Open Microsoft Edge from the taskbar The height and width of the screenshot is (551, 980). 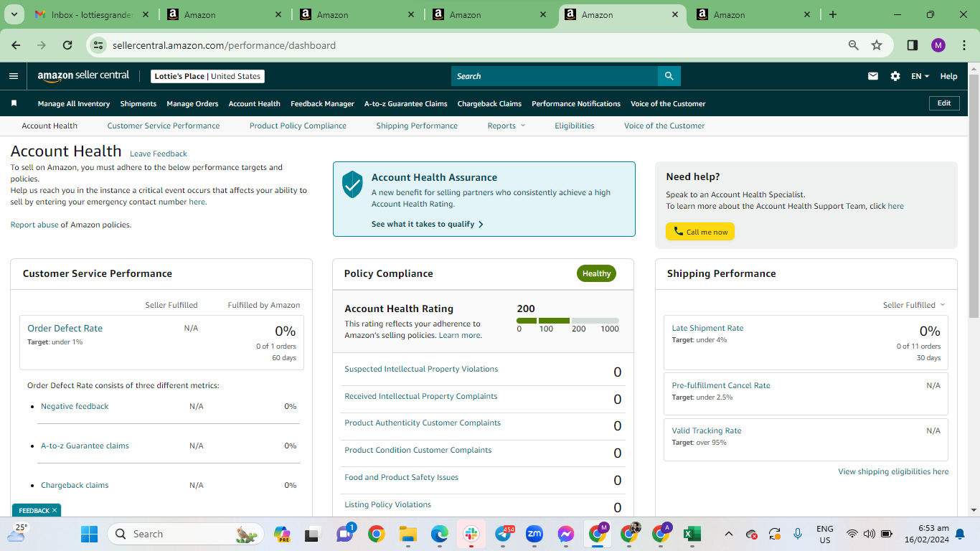click(x=440, y=534)
